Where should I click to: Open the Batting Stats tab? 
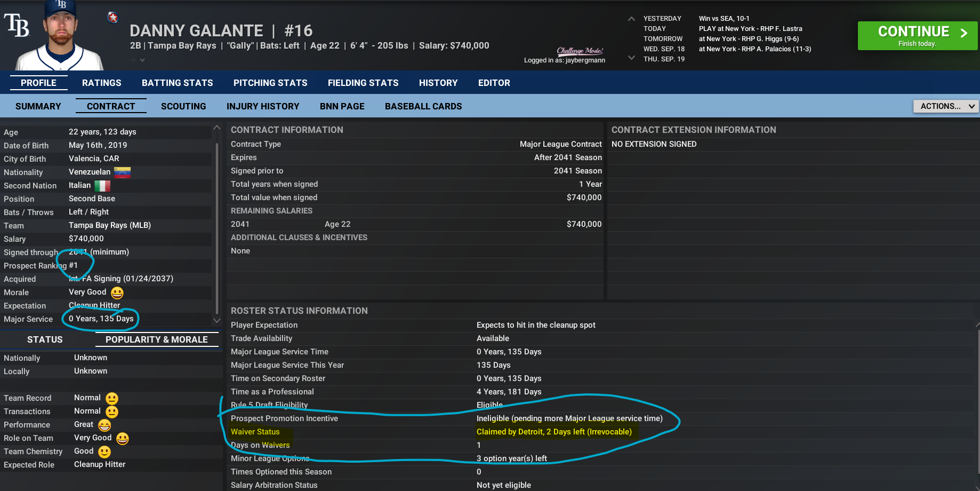coord(177,83)
